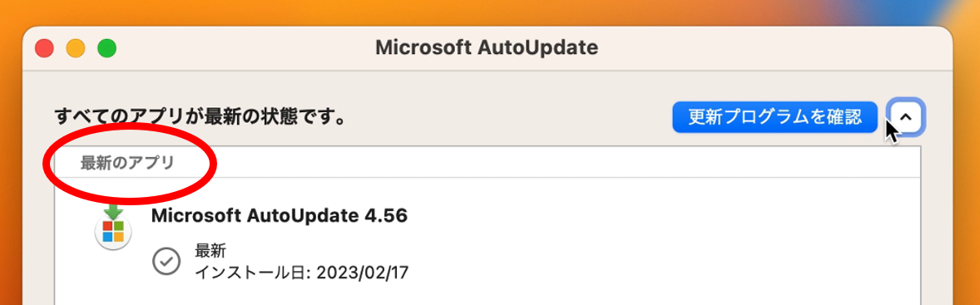
Task: Click the Microsoft AutoUpdate window title text
Action: click(x=487, y=48)
